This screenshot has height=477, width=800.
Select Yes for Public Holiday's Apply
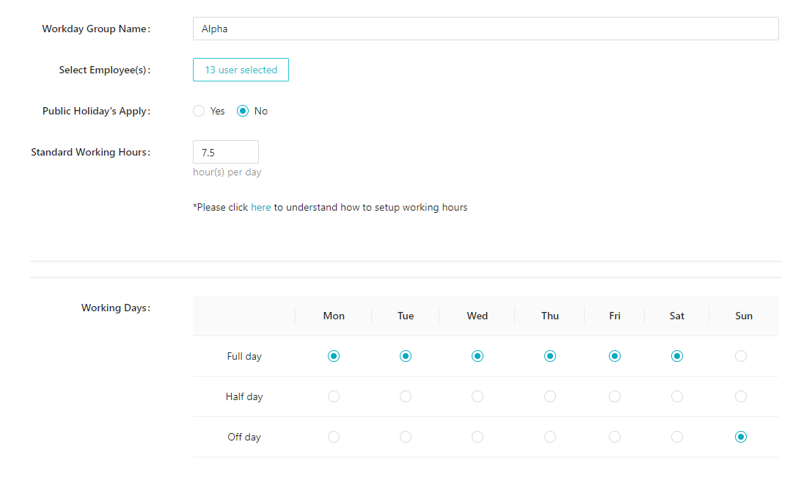point(199,111)
